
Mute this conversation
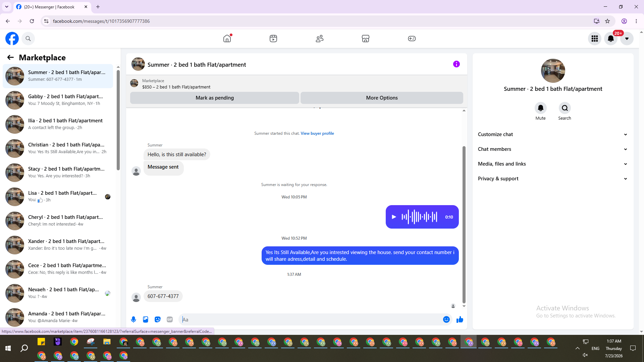[x=541, y=108]
